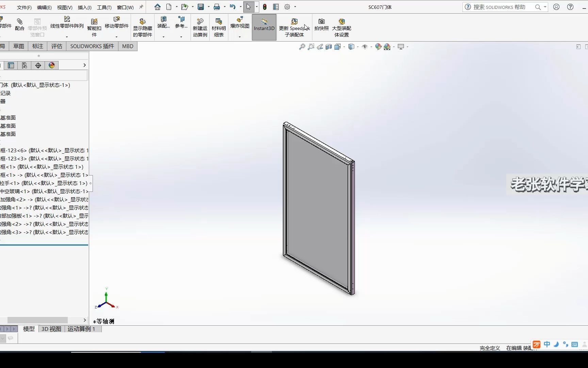This screenshot has height=368, width=588.
Task: Click the 配合 (Mate) paperclip tool
Action: pyautogui.click(x=20, y=25)
